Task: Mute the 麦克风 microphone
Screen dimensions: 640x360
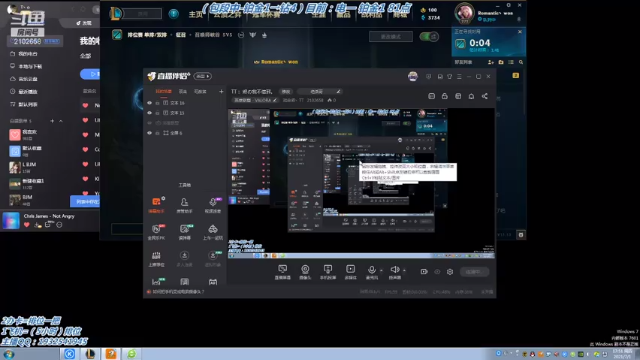Action: click(x=371, y=272)
